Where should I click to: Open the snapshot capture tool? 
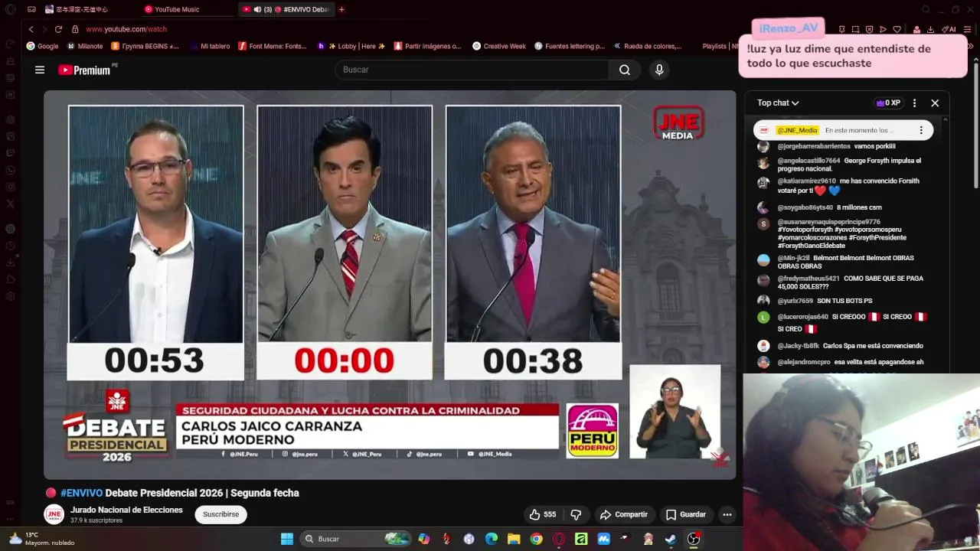(855, 29)
